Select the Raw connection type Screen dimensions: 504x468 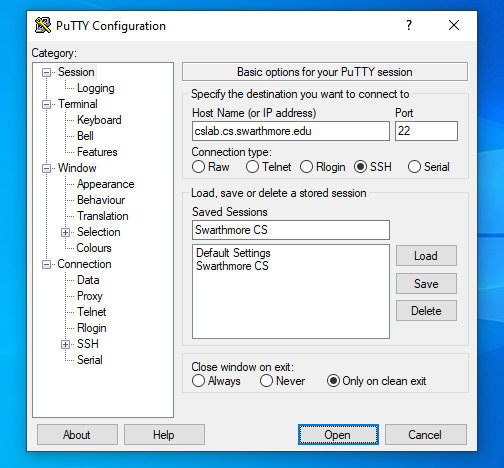(x=198, y=167)
